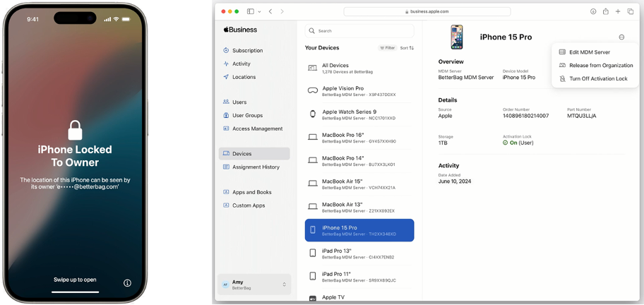Image resolution: width=644 pixels, height=305 pixels.
Task: Select MacBook Air 15" device row
Action: click(x=359, y=184)
